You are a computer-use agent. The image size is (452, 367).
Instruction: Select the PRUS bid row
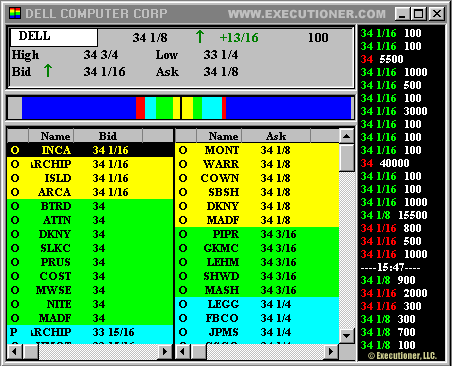(90, 262)
